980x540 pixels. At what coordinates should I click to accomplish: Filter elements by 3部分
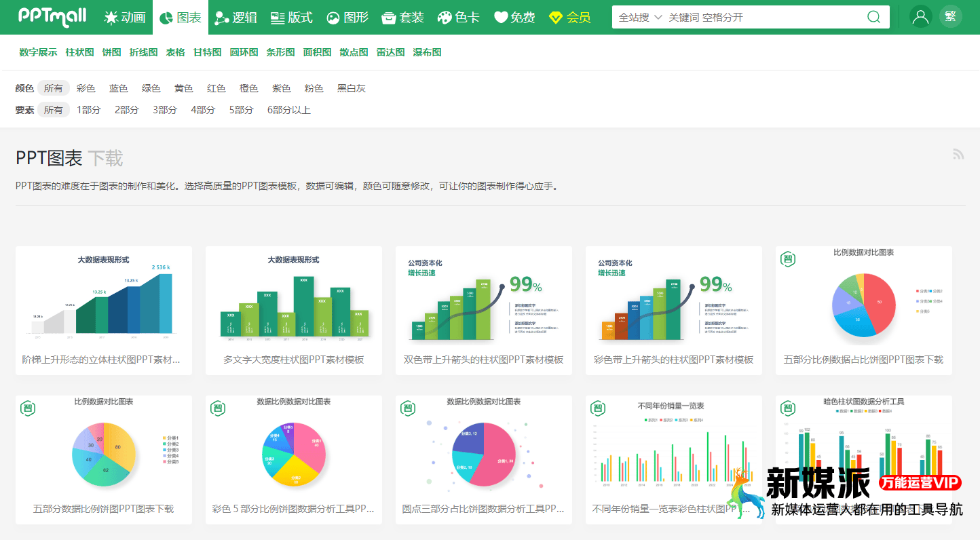[x=165, y=110]
